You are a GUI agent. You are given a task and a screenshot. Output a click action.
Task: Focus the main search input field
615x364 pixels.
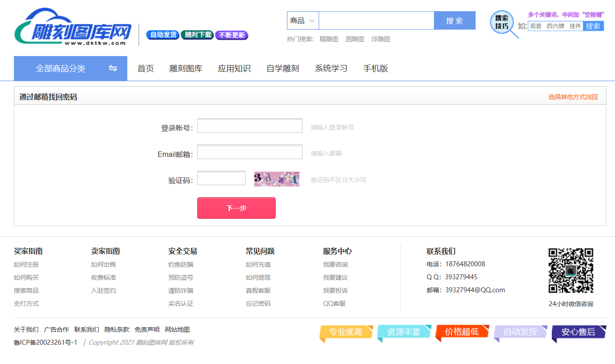[x=376, y=21]
